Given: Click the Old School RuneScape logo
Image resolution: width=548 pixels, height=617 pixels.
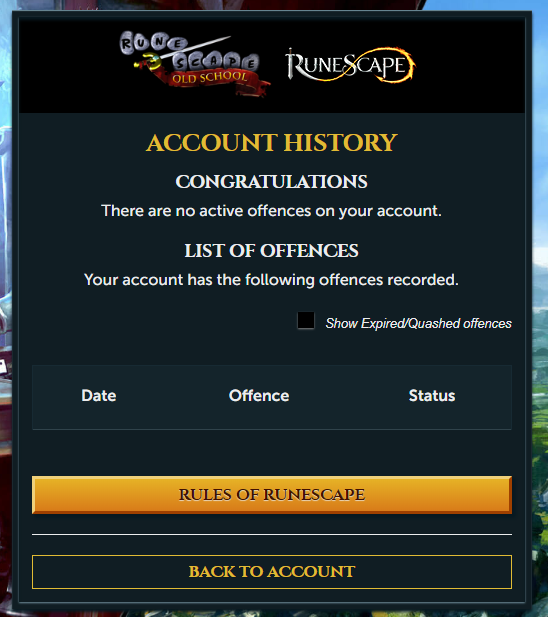Looking at the screenshot, I should coord(195,64).
